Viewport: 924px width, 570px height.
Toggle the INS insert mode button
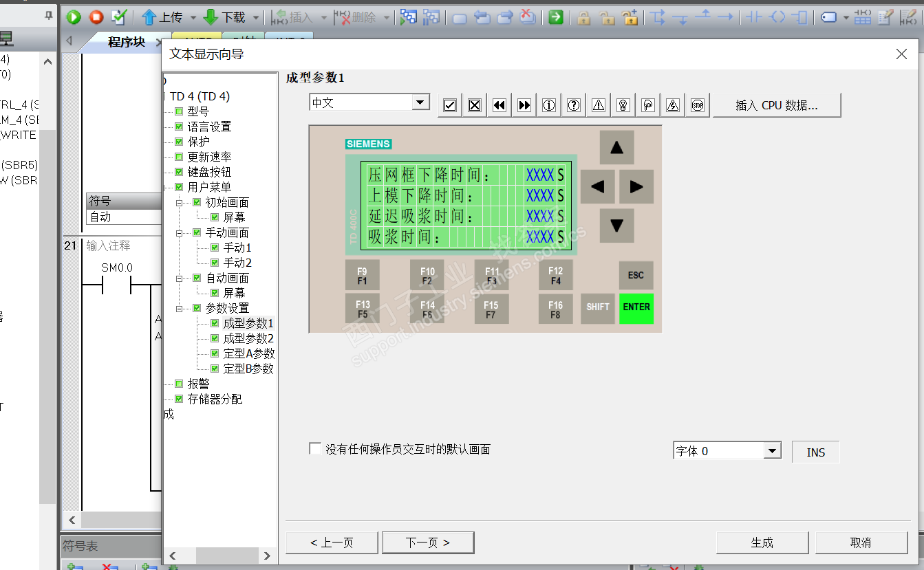pos(816,452)
